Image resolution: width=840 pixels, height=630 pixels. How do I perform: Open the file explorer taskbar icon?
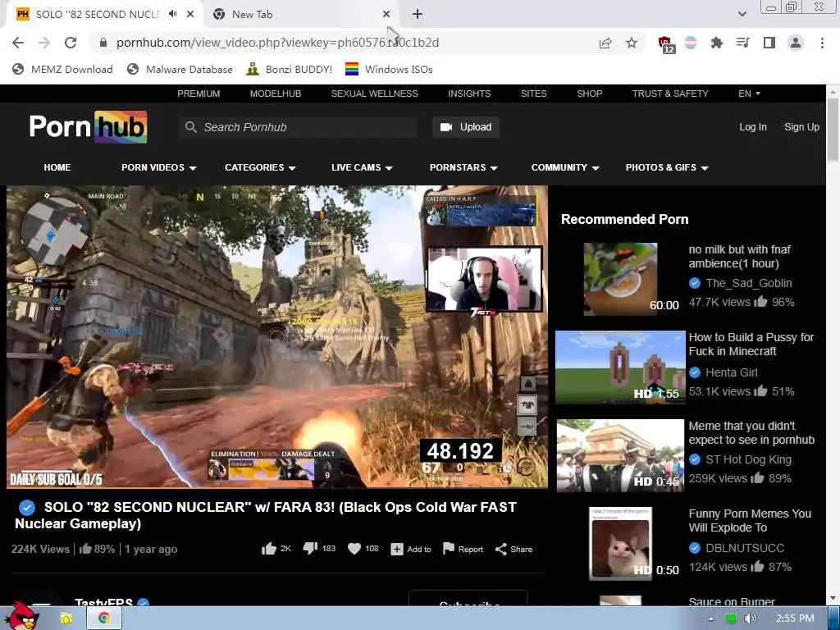tap(66, 619)
